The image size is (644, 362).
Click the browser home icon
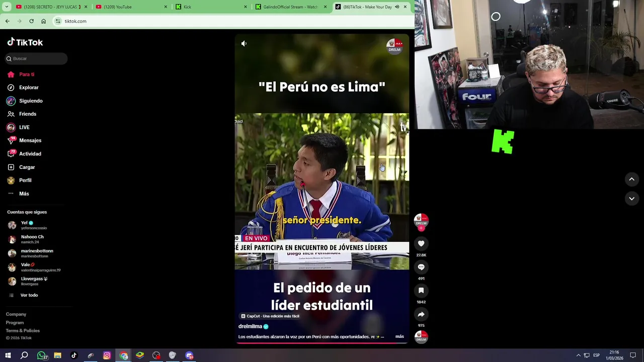tap(43, 21)
